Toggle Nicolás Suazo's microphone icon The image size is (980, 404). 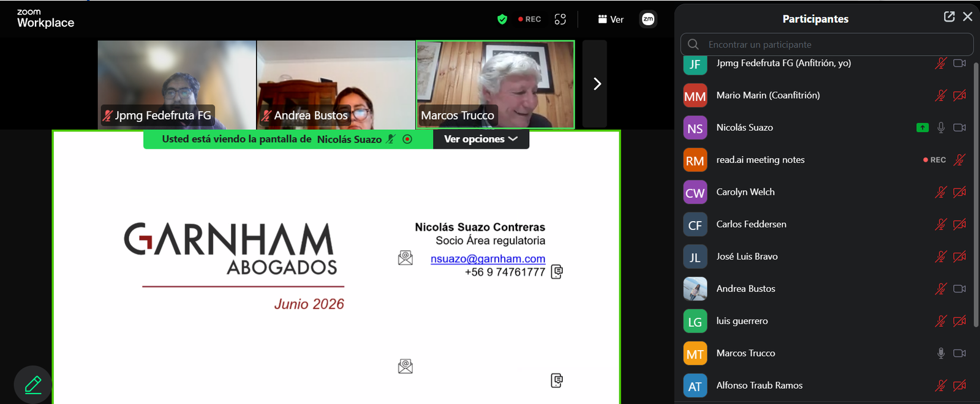tap(941, 127)
